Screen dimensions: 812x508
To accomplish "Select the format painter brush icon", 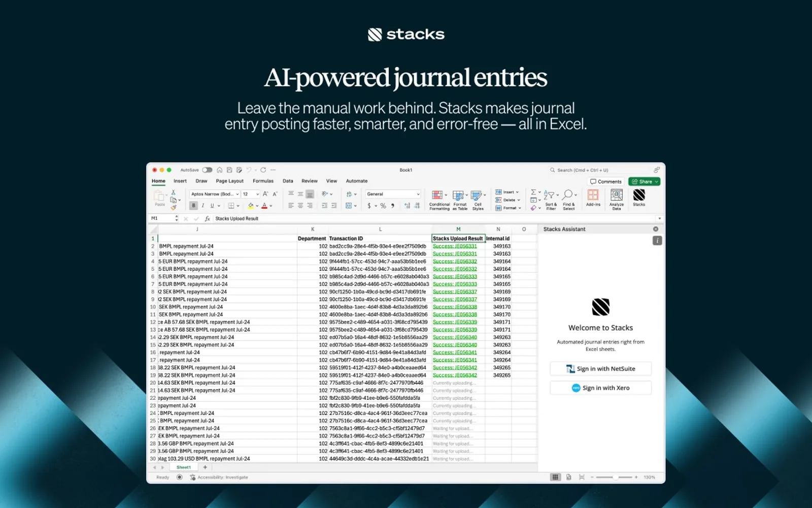I will point(174,208).
